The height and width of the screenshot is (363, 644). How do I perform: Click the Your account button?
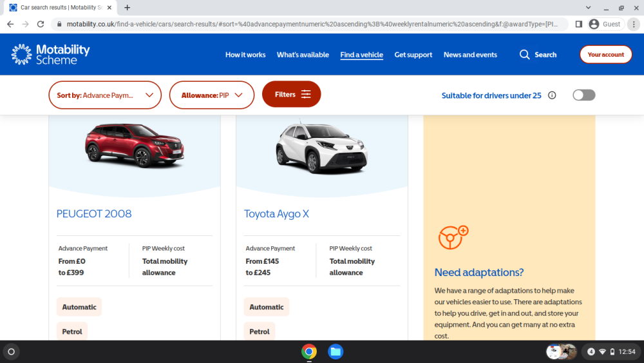coord(606,55)
